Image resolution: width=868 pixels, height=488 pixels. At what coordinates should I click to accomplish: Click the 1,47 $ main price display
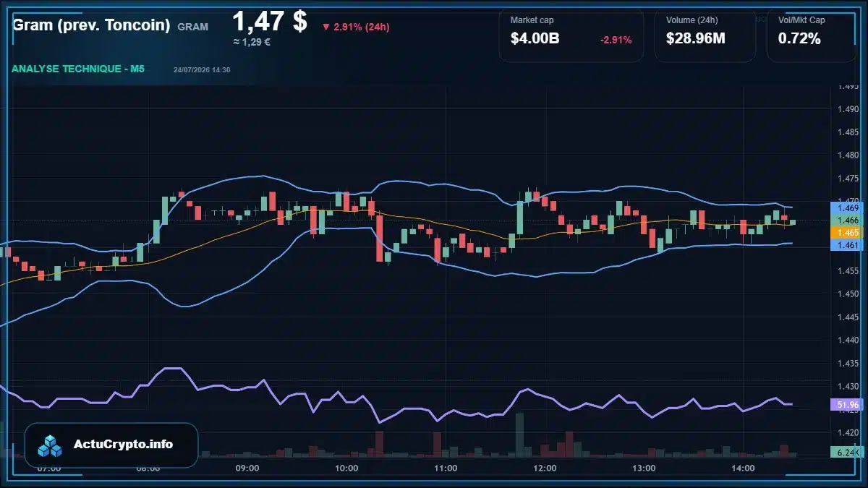point(269,21)
